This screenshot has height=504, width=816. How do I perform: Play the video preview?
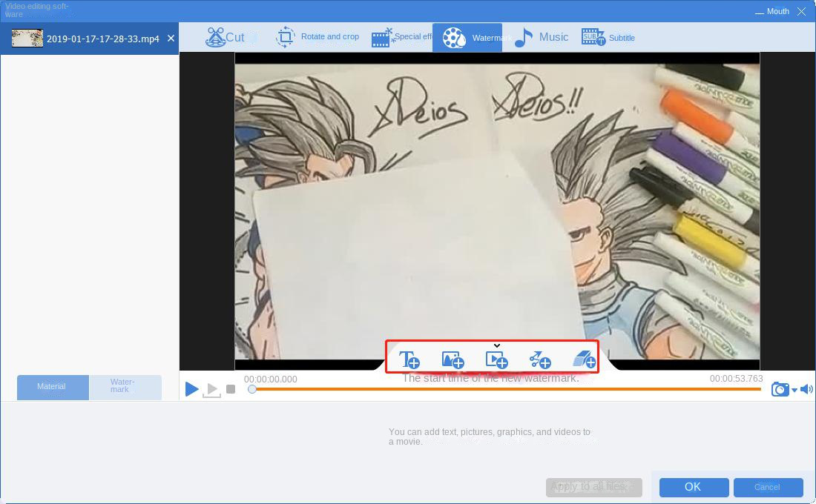(x=191, y=388)
